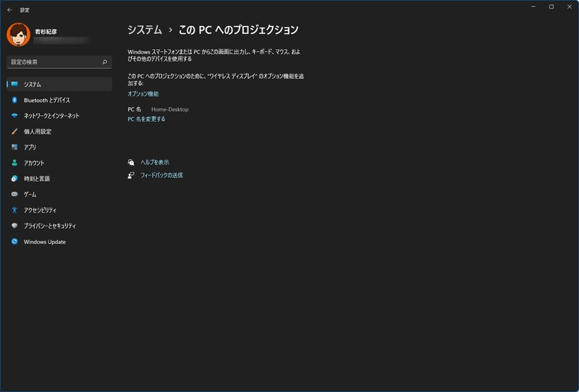This screenshot has height=392, width=579.
Task: Click the PC 名を変更する link
Action: 147,119
